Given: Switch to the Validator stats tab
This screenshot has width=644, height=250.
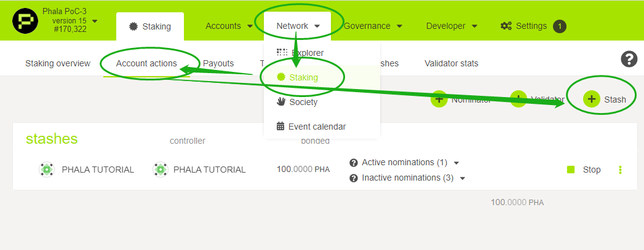Looking at the screenshot, I should 451,63.
